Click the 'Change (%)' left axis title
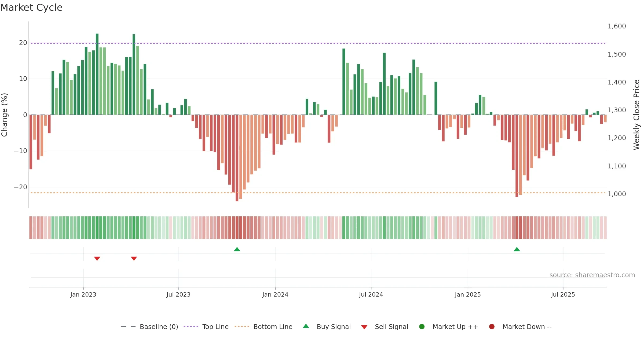644x362 pixels. tap(5, 115)
